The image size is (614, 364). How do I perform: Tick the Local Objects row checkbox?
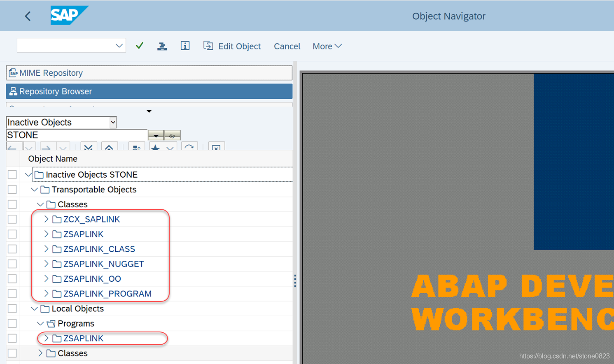pyautogui.click(x=12, y=308)
